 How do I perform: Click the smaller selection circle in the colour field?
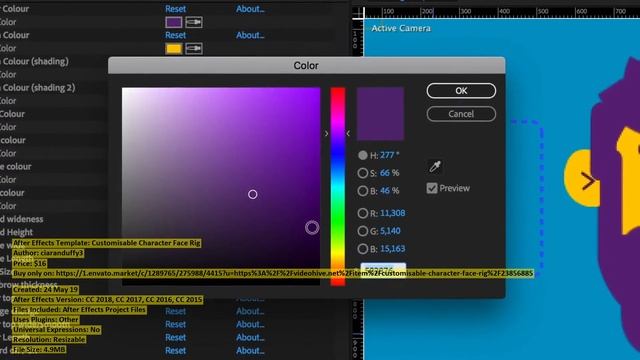pos(253,194)
